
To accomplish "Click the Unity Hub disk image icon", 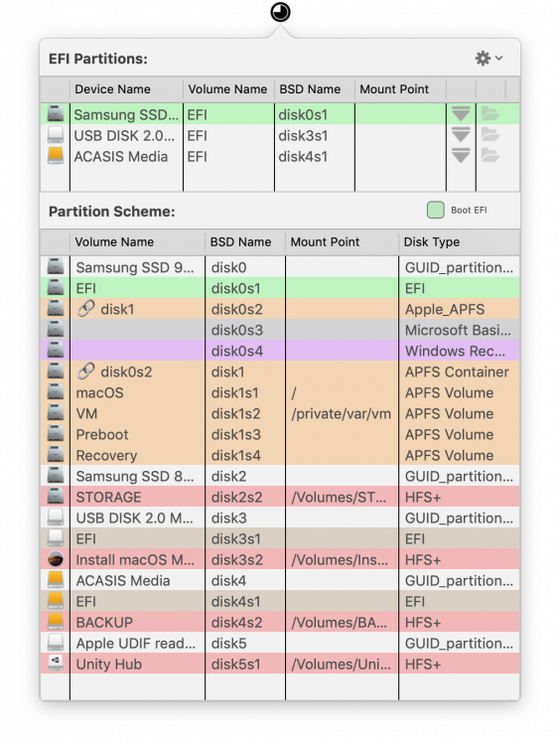I will click(56, 665).
